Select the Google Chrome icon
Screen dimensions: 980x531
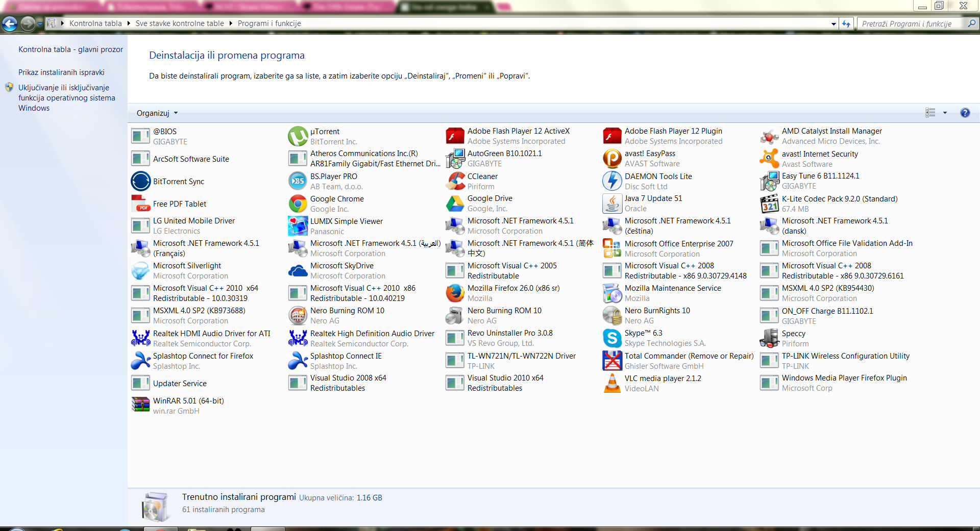tap(298, 204)
